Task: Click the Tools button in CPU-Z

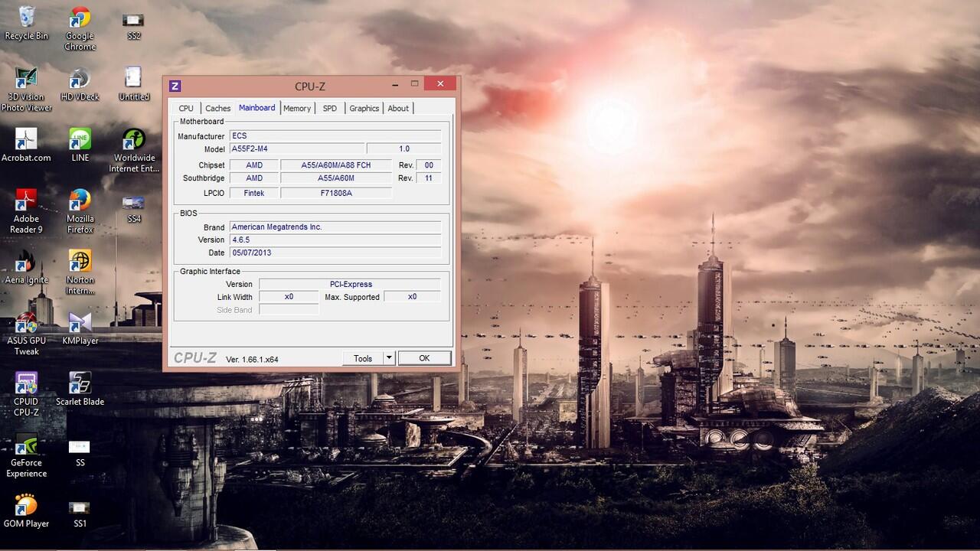Action: [x=363, y=358]
